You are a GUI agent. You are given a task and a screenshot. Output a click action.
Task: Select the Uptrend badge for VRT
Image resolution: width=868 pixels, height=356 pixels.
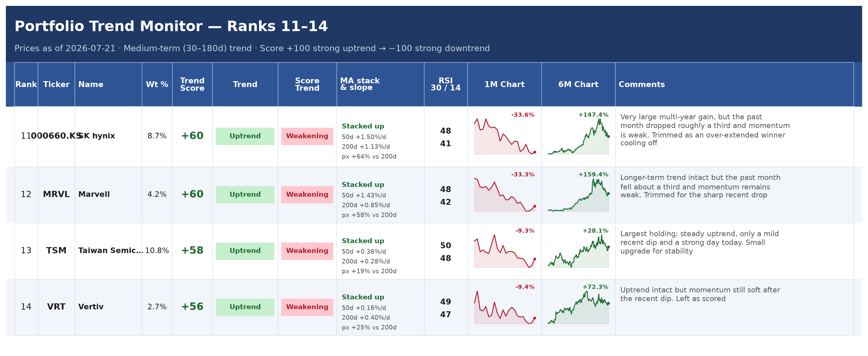tap(245, 307)
